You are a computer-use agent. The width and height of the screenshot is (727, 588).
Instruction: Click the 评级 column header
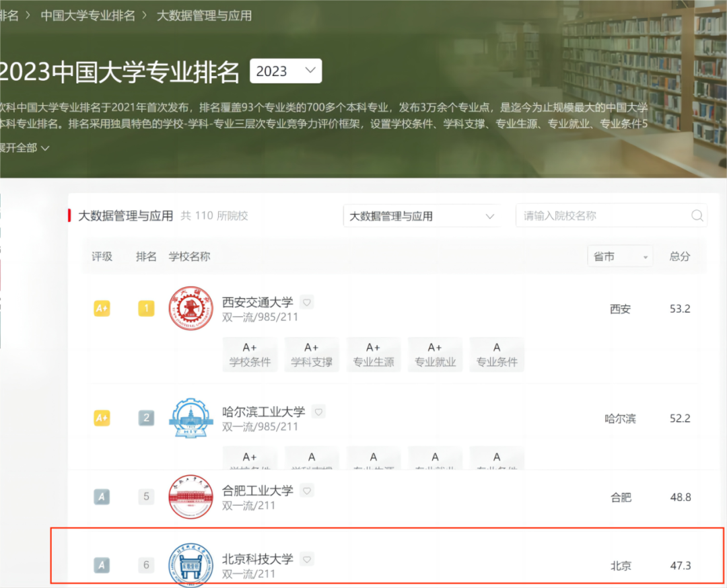[102, 256]
